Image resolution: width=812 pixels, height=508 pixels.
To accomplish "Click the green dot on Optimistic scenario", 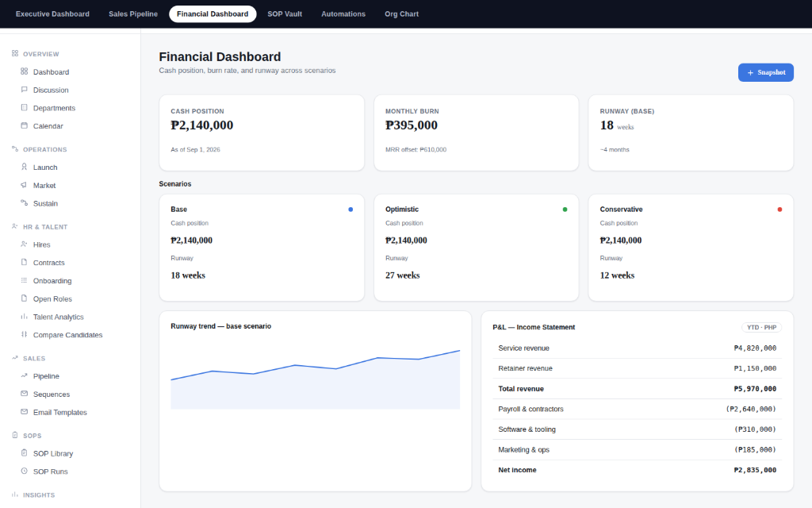I will [565, 210].
